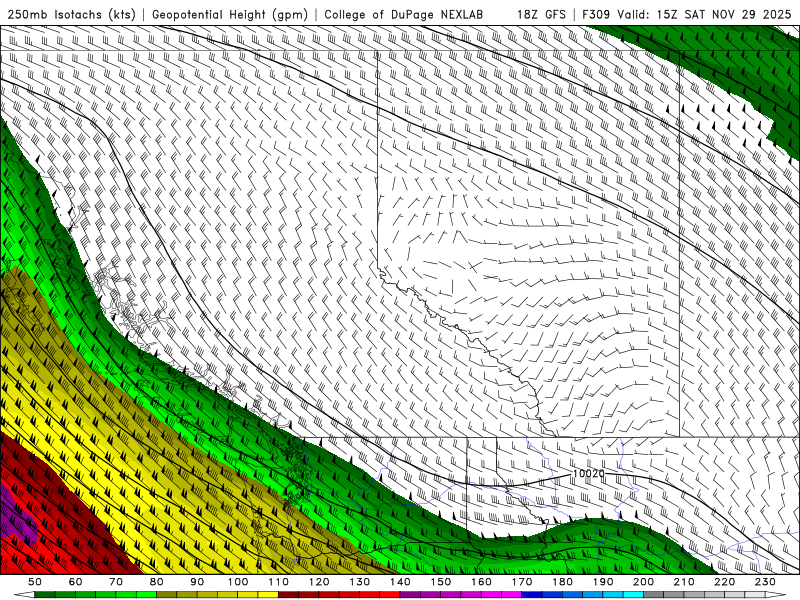Viewport: 800px width, 600px height.
Task: Click the 230 value on the legend
Action: (x=765, y=582)
